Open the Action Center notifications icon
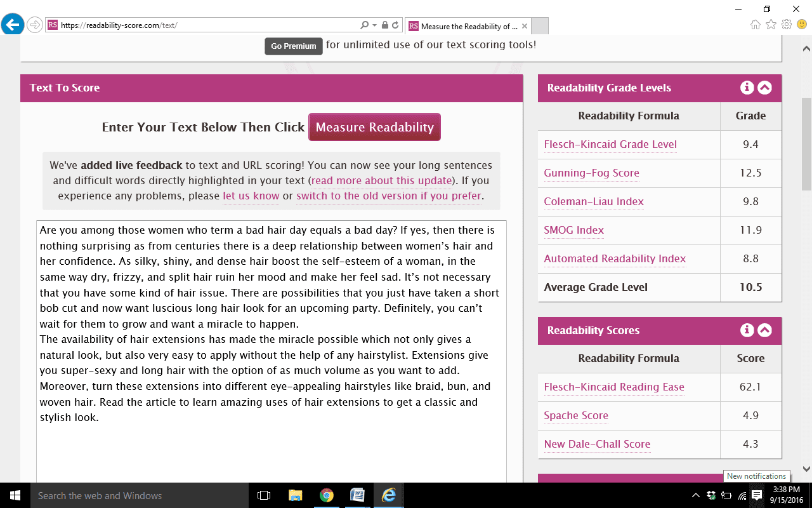 756,495
